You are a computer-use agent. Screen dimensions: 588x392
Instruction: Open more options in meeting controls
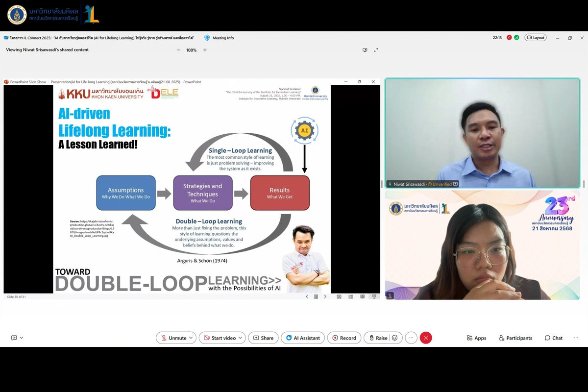pos(411,338)
